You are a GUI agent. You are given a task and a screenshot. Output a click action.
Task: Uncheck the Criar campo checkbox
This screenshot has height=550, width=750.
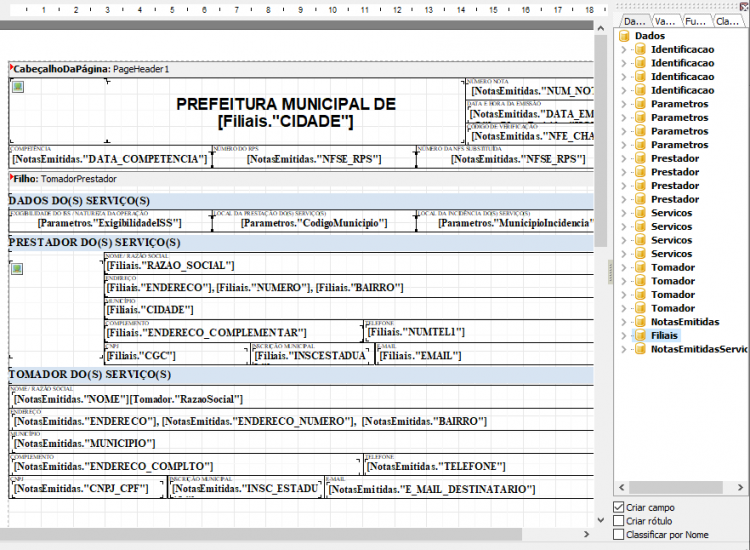[618, 507]
